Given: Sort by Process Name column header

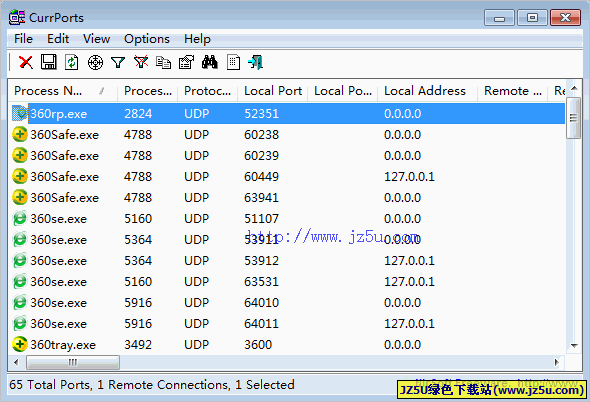Looking at the screenshot, I should tap(62, 91).
